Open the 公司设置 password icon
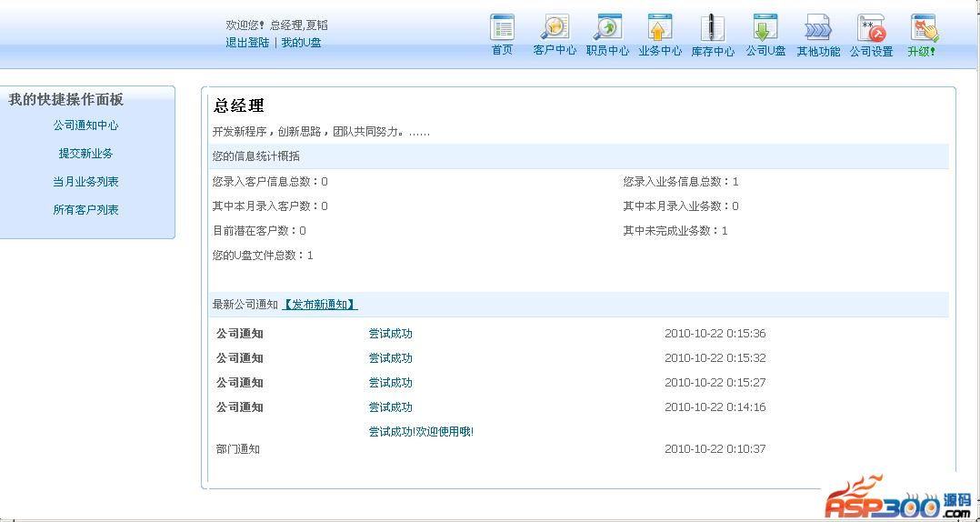Screen dimensions: 980x522 pos(871,27)
